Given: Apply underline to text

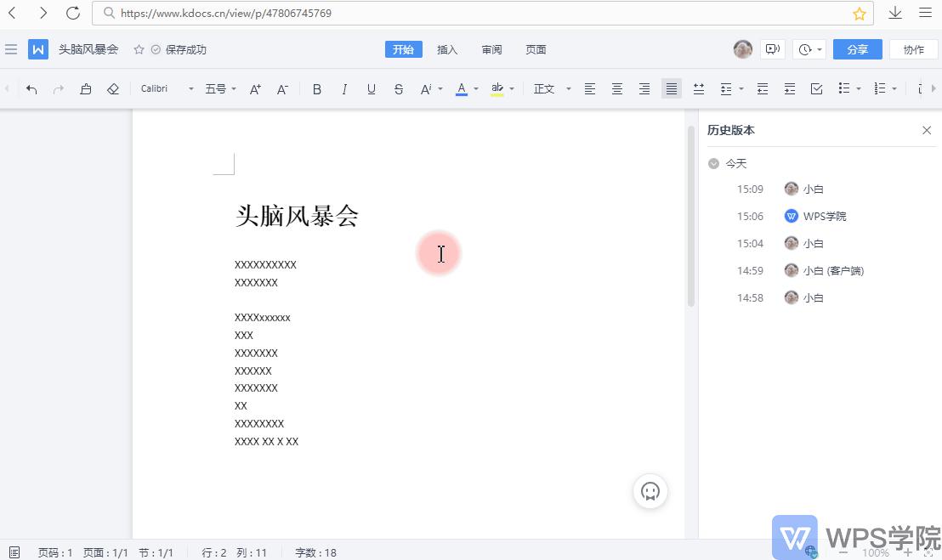Looking at the screenshot, I should coord(371,88).
